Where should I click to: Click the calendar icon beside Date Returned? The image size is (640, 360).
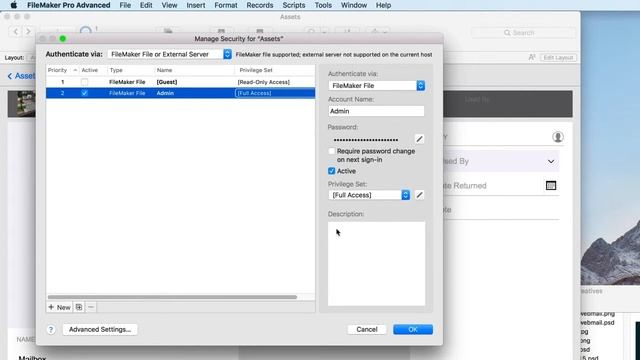point(551,186)
